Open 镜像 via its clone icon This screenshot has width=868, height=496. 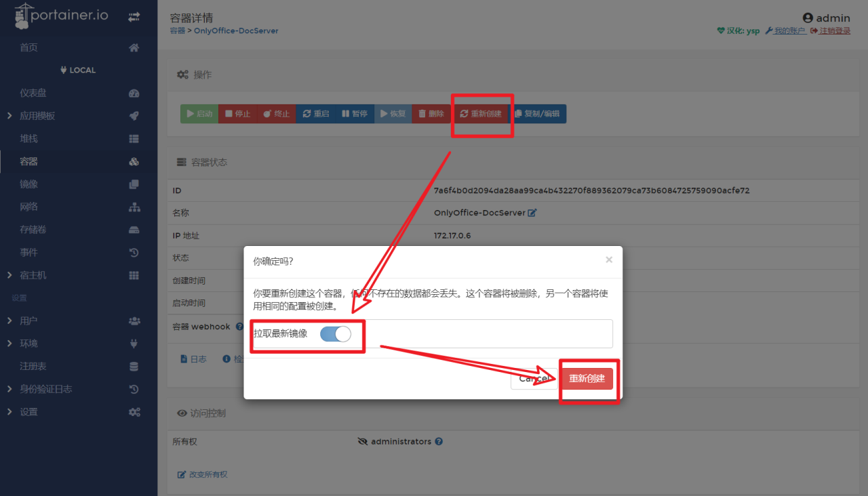(134, 184)
